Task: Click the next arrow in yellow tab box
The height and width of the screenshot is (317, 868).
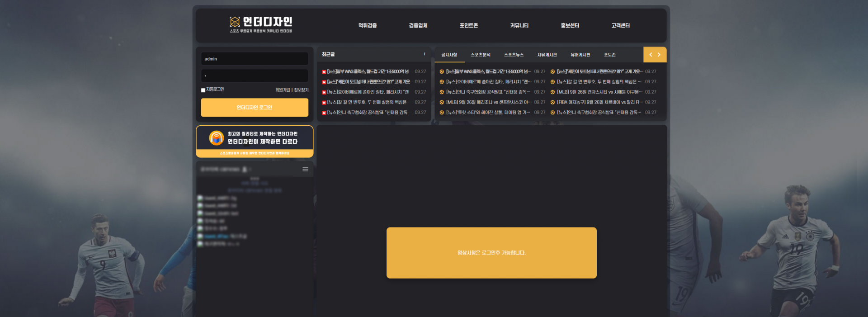Action: (x=659, y=55)
